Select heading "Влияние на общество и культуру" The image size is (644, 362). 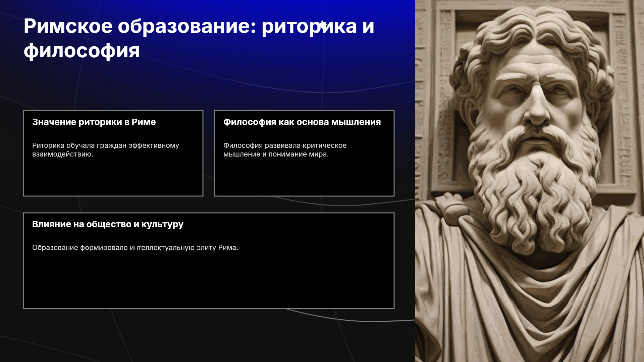click(108, 224)
